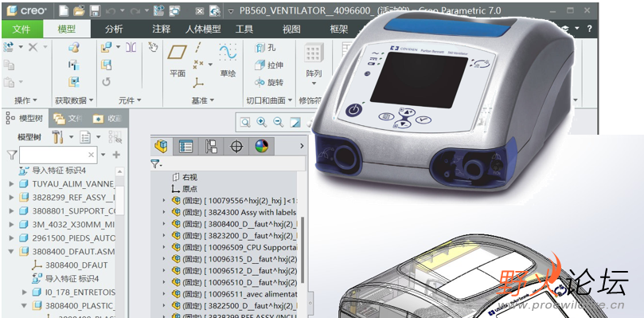Open the 基准 group dropdown

[203, 100]
